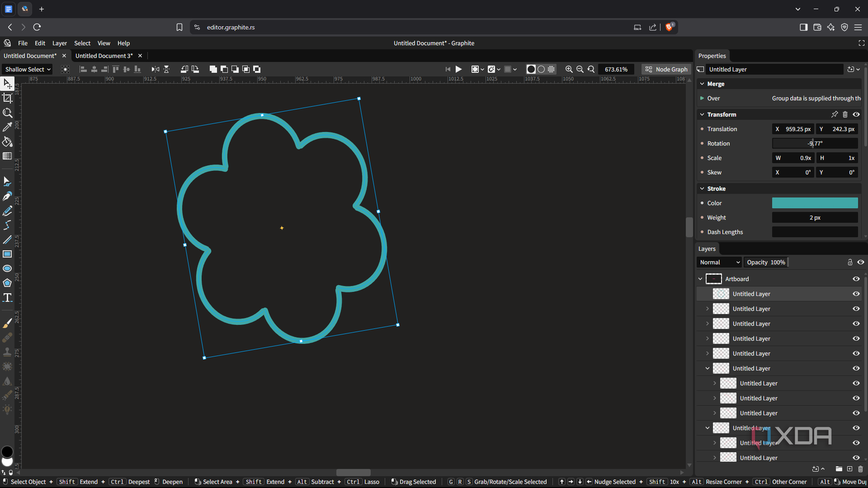Collapse the Artboard layer tree
This screenshot has height=488, width=868.
(700, 279)
